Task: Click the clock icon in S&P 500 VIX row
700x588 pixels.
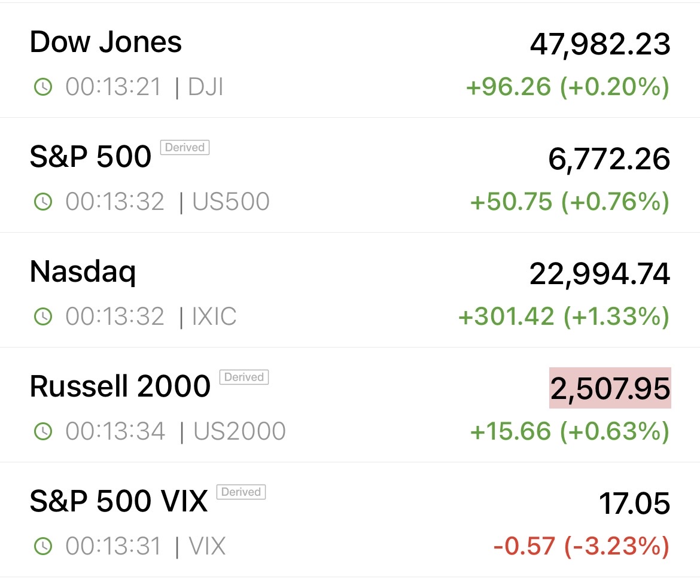Action: pos(43,546)
